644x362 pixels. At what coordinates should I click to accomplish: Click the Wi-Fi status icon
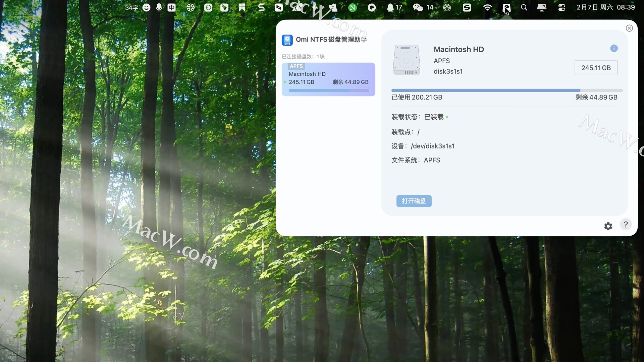[487, 7]
